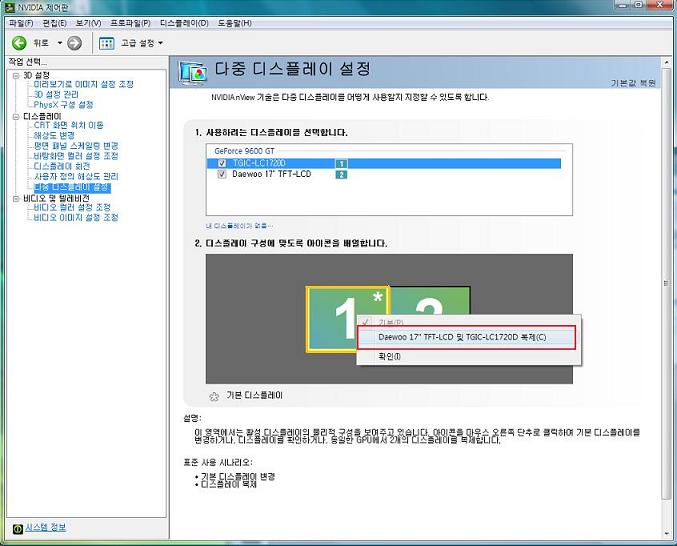
Task: Open 평면 패널 스케일링 변경 page
Action: (x=76, y=146)
